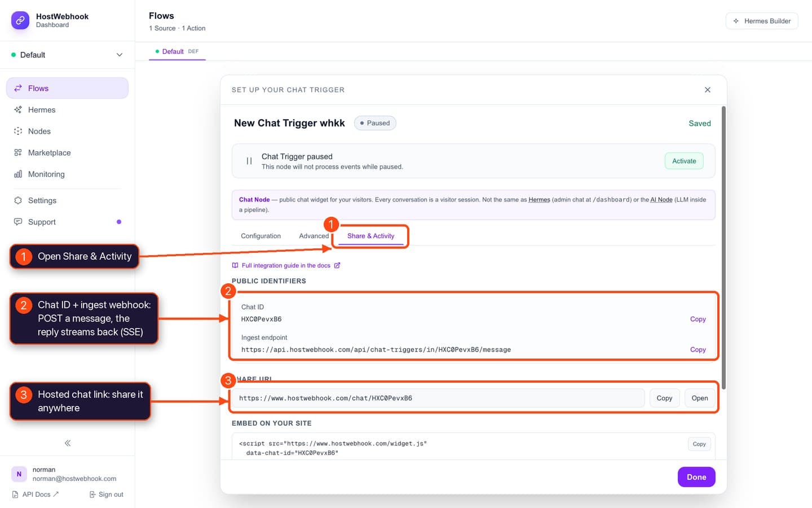Click the external link icon after docs

337,265
